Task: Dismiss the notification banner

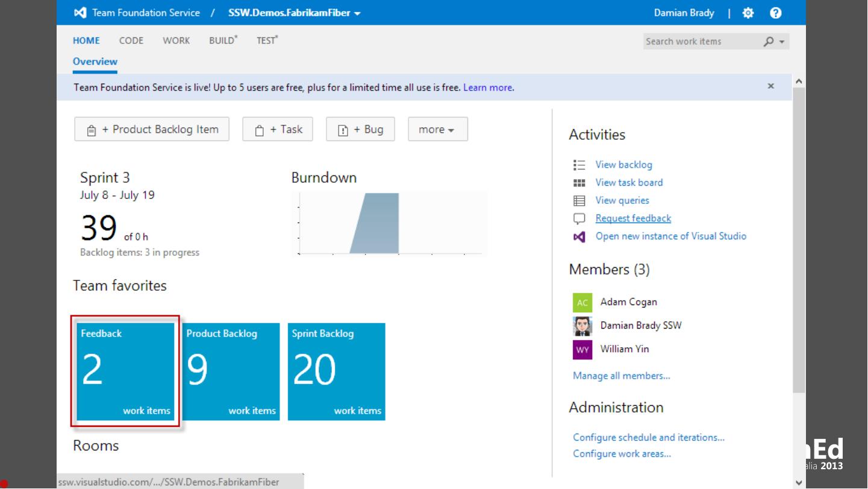Action: 770,86
